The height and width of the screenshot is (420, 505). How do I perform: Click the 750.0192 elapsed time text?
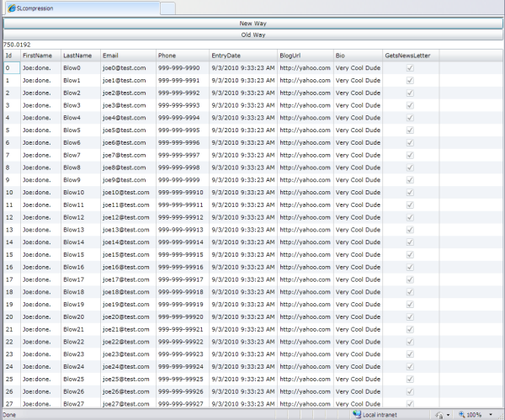coord(17,45)
